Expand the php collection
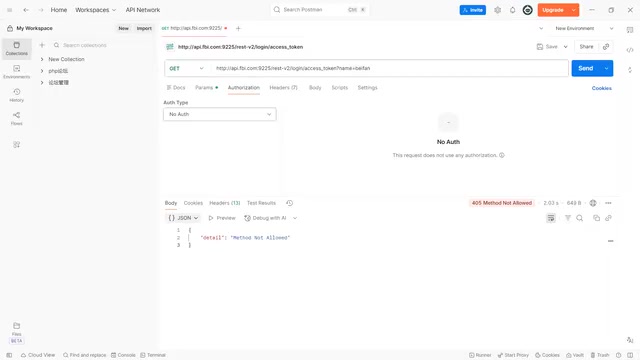640x360 pixels. (42, 71)
